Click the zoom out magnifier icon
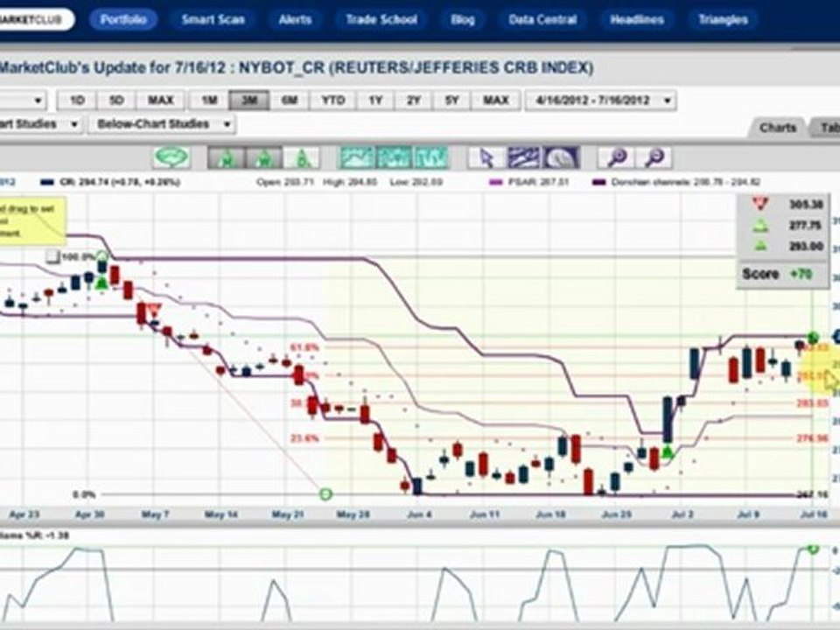Screen dimensions: 840x630 point(654,158)
